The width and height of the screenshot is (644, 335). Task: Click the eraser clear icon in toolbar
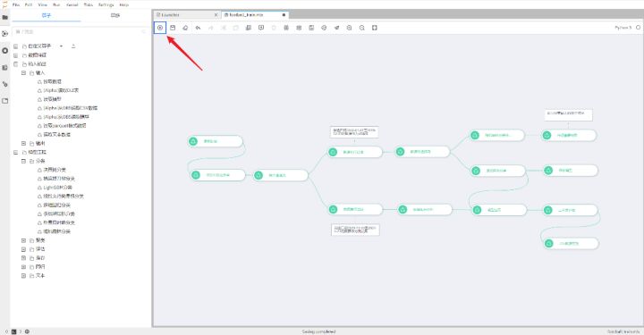185,28
